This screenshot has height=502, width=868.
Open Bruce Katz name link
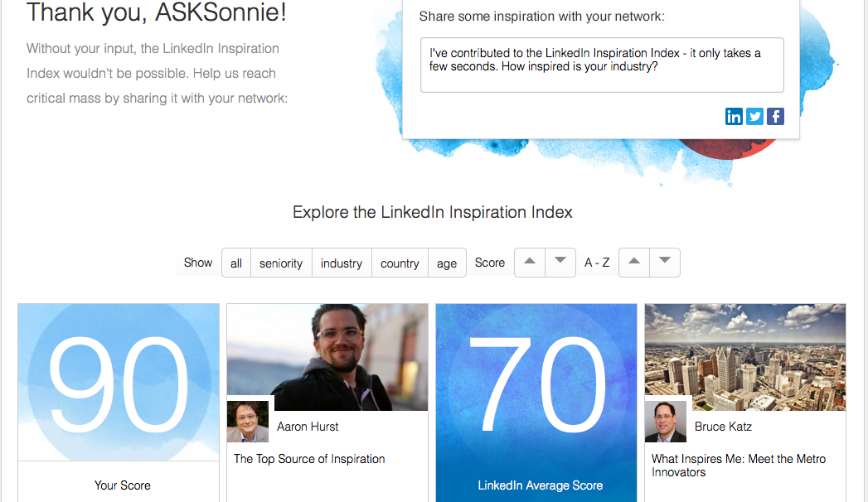723,427
